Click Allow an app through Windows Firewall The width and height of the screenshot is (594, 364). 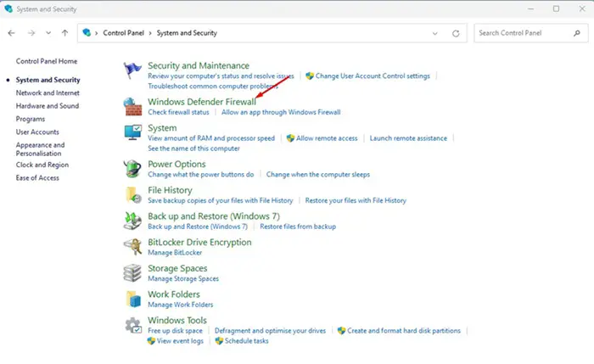pyautogui.click(x=281, y=112)
